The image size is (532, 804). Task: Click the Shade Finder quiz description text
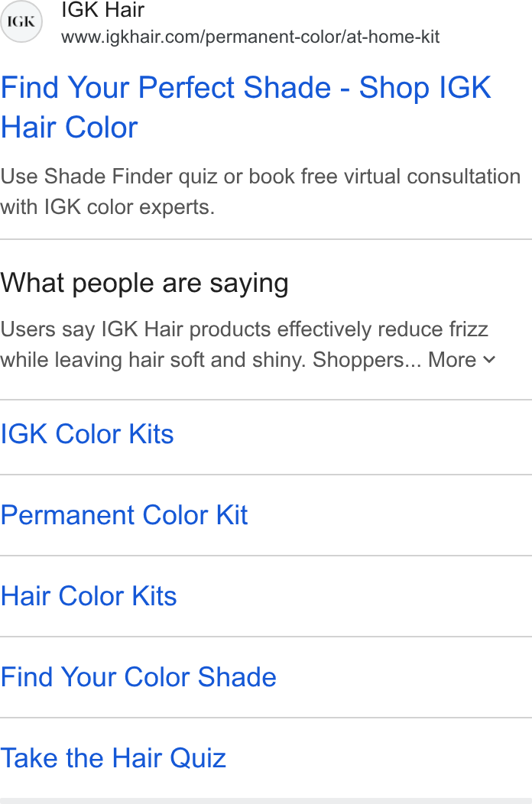coord(261,192)
